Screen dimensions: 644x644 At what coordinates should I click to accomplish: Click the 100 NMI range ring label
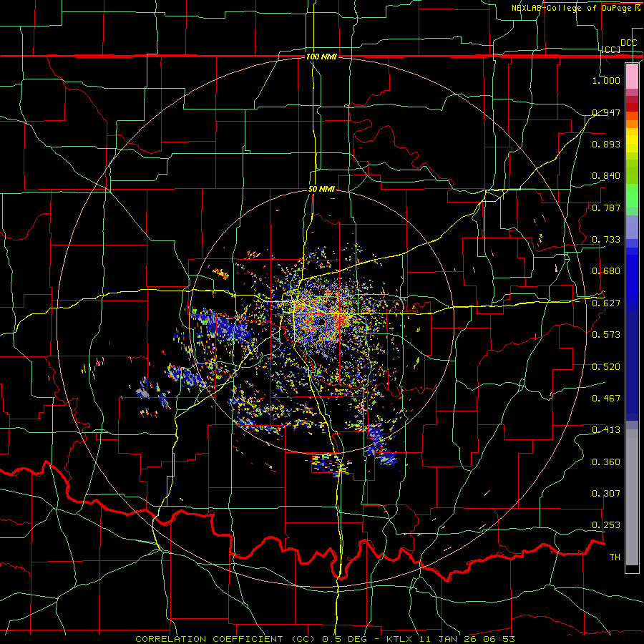(x=321, y=57)
